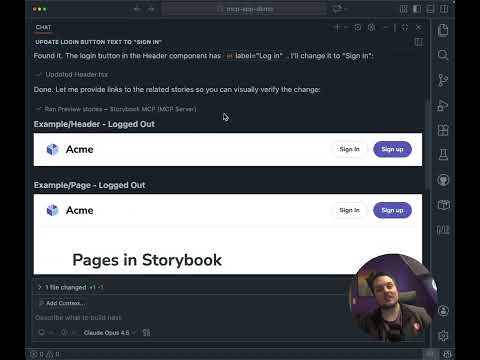This screenshot has width=480, height=360.
Task: Open the Run and Debug view
Action: [443, 105]
